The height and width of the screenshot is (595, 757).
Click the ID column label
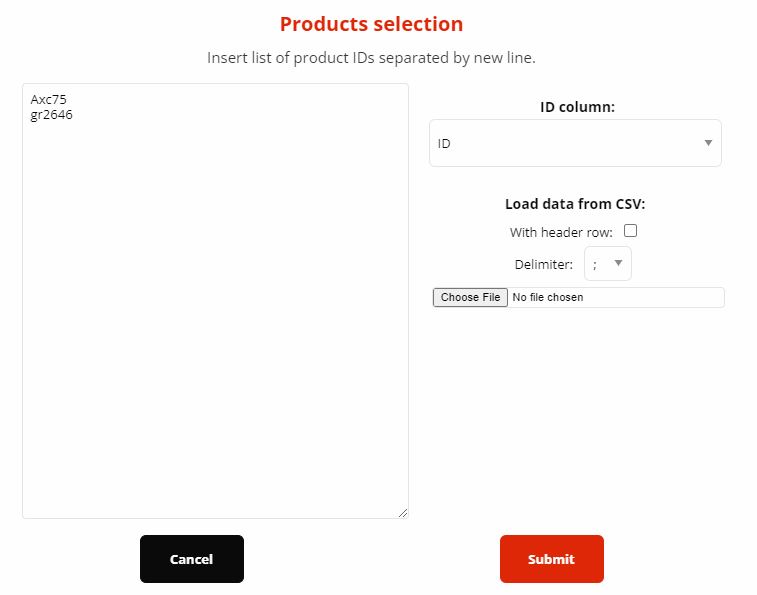tap(577, 107)
